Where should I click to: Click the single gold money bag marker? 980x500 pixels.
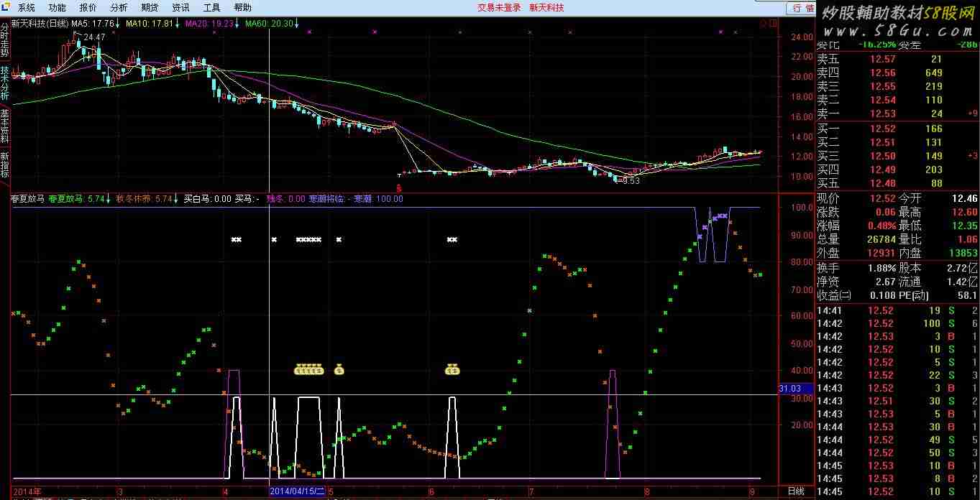click(x=339, y=371)
